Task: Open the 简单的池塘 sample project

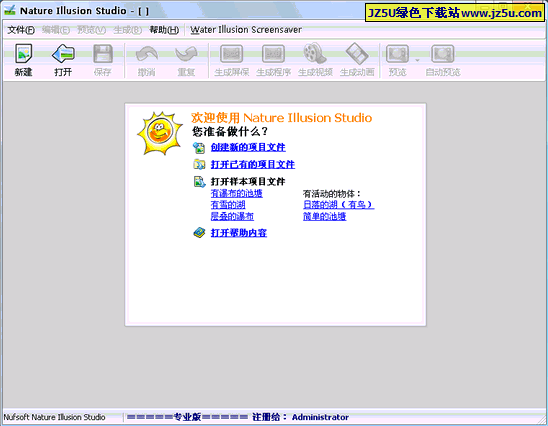Action: [x=324, y=216]
